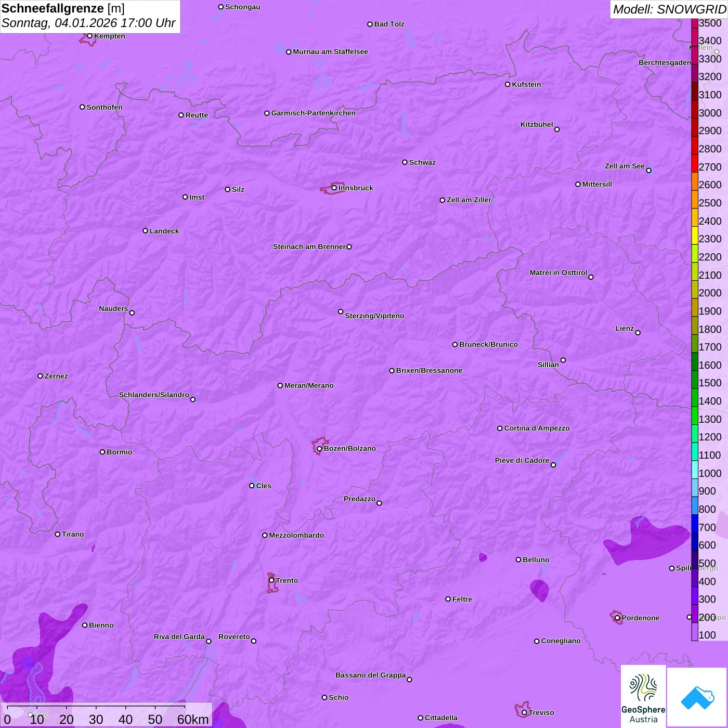Screen dimensions: 728x728
Task: Click the cyan 1000 legend color swatch
Action: (695, 469)
